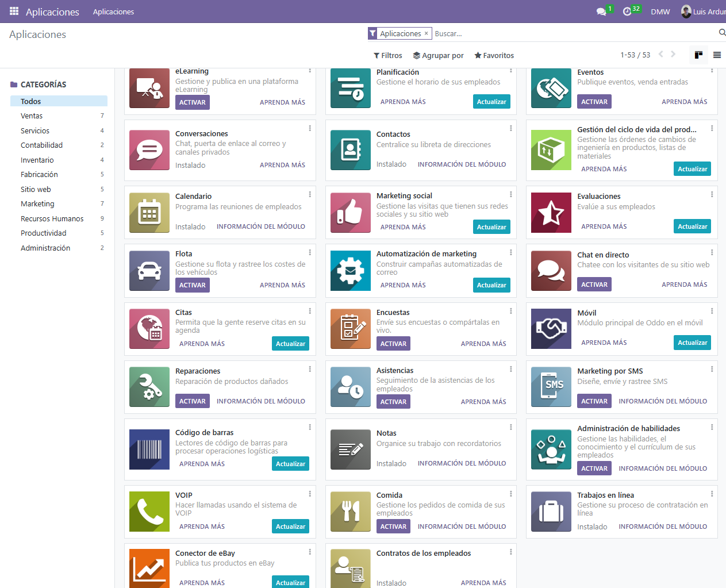Click the search magnifier icon
Image resolution: width=726 pixels, height=588 pixels.
[722, 33]
